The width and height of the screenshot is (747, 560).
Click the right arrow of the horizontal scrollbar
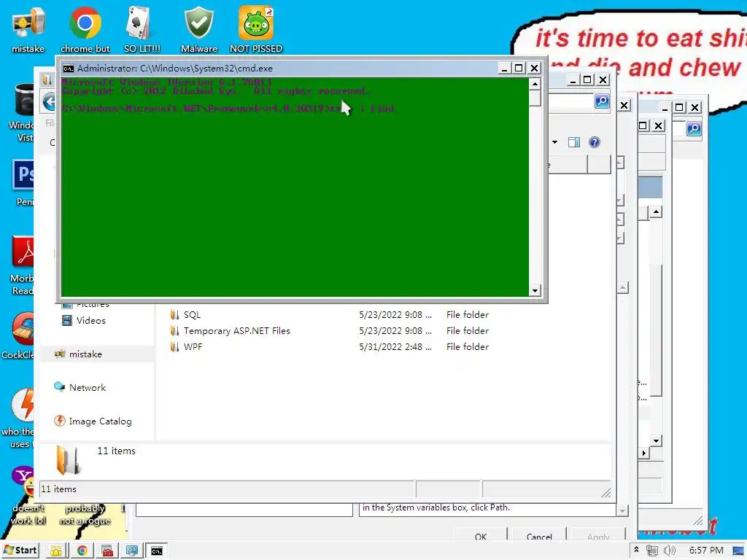pyautogui.click(x=644, y=453)
